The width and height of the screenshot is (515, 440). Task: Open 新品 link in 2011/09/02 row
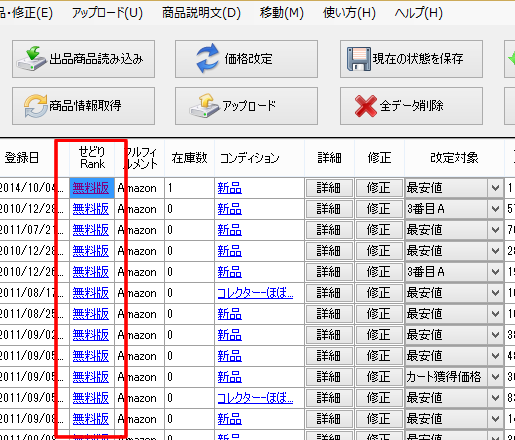230,335
